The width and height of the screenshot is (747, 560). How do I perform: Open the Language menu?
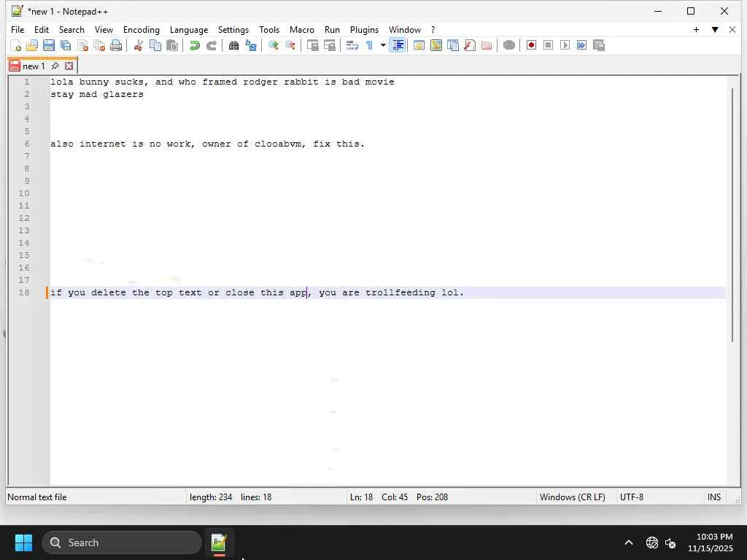coord(189,29)
